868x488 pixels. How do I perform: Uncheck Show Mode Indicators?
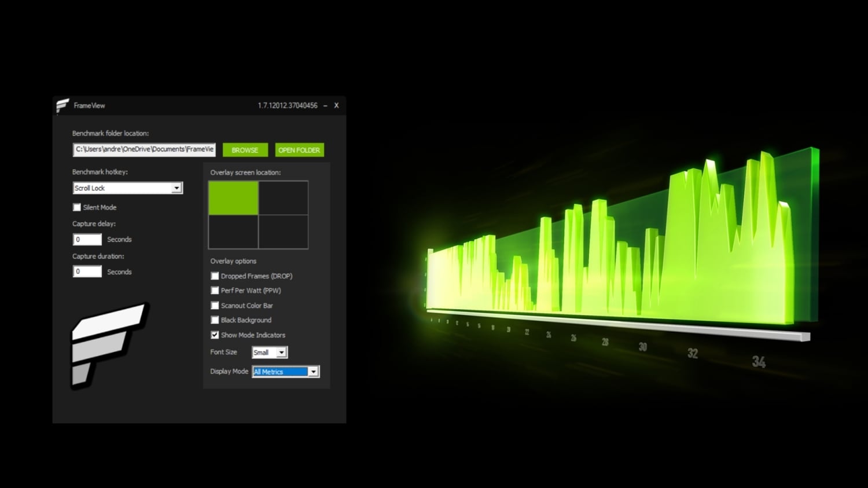(215, 335)
